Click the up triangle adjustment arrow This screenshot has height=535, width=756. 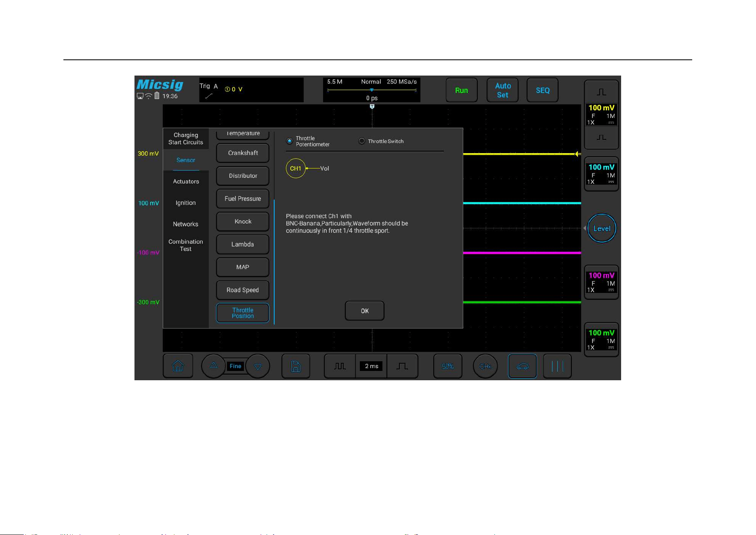[214, 366]
